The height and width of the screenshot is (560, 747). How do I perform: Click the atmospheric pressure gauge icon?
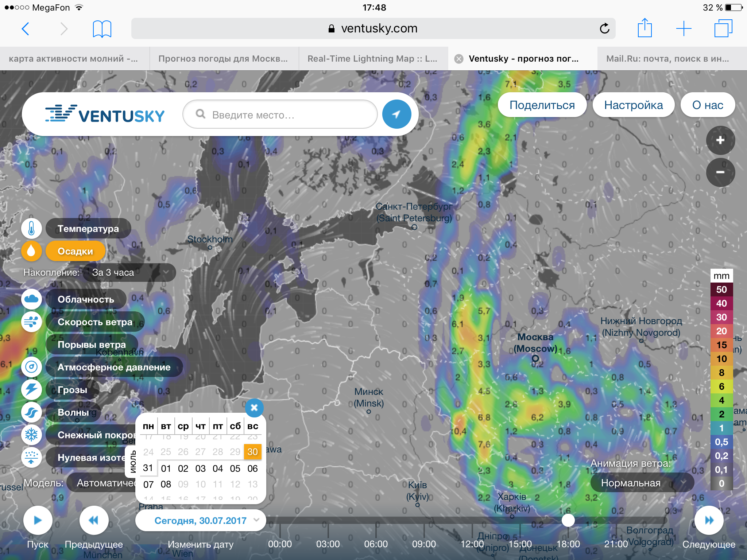click(x=31, y=367)
